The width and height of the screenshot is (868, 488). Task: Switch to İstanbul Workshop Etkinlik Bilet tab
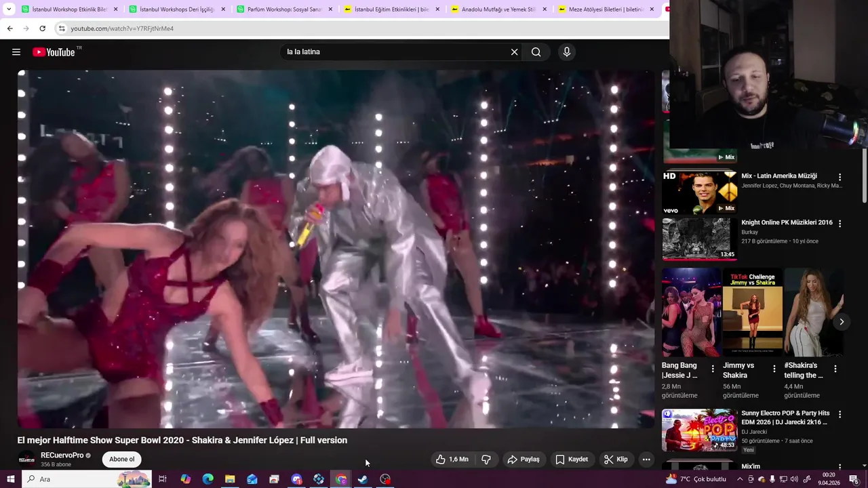tap(70, 9)
